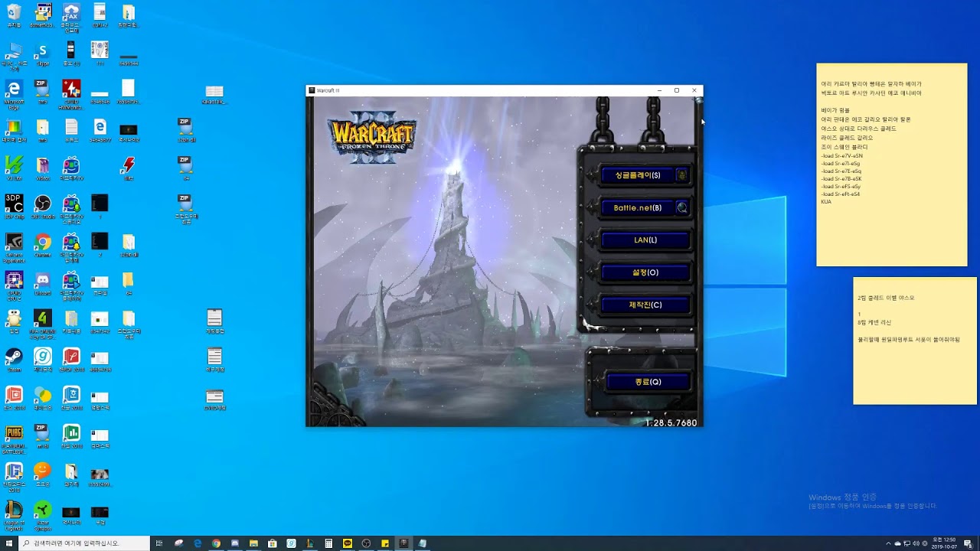This screenshot has height=551, width=980.
Task: Click the Windows Start button
Action: (8, 543)
